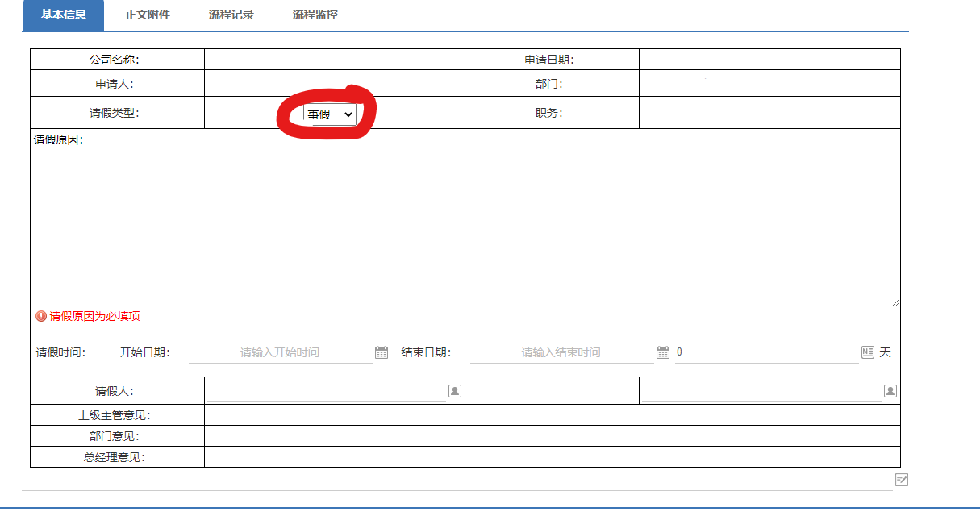Click the resize grip of 请假原因 textarea
This screenshot has height=516, width=980.
pos(895,302)
